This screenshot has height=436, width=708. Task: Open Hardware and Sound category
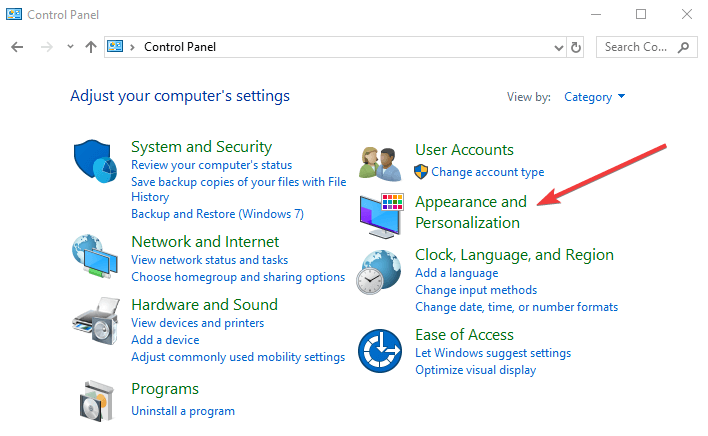[204, 305]
